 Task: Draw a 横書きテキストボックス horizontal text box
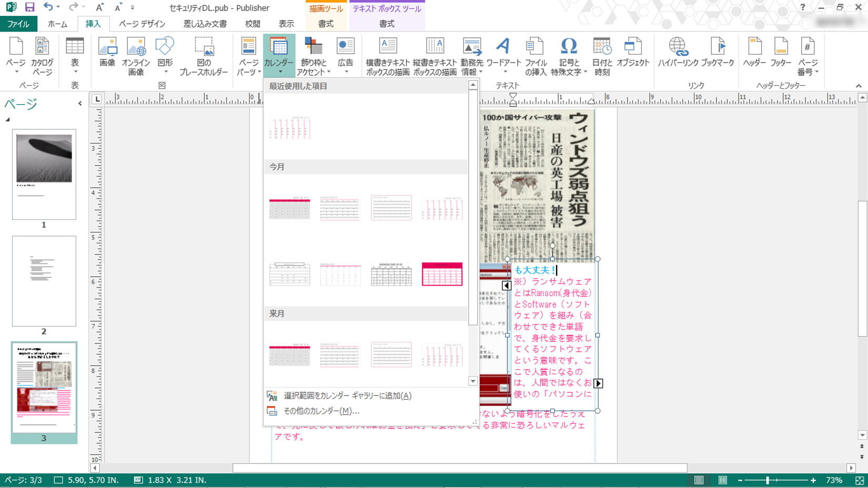[x=388, y=56]
